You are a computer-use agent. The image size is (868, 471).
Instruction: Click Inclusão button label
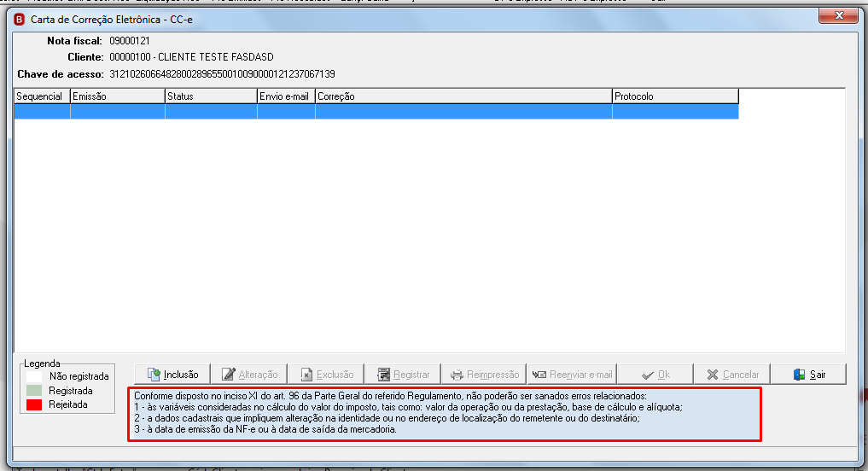click(181, 375)
